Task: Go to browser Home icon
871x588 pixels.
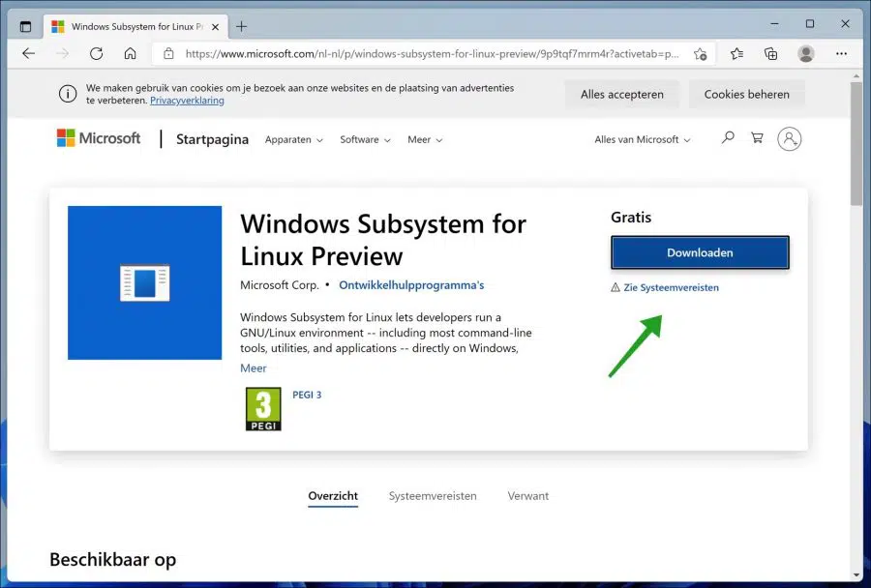Action: coord(130,54)
